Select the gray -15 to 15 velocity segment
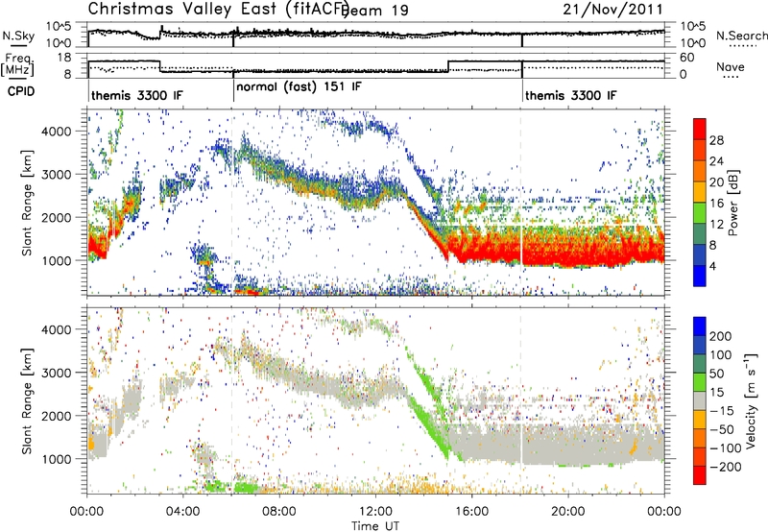The width and height of the screenshot is (768, 532). point(700,401)
